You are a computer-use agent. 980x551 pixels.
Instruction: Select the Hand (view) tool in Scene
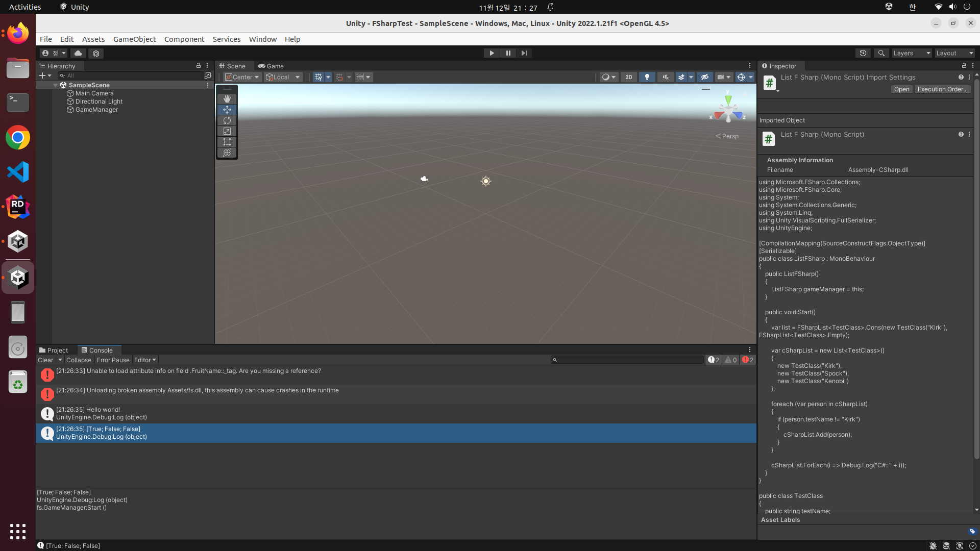[x=227, y=98]
